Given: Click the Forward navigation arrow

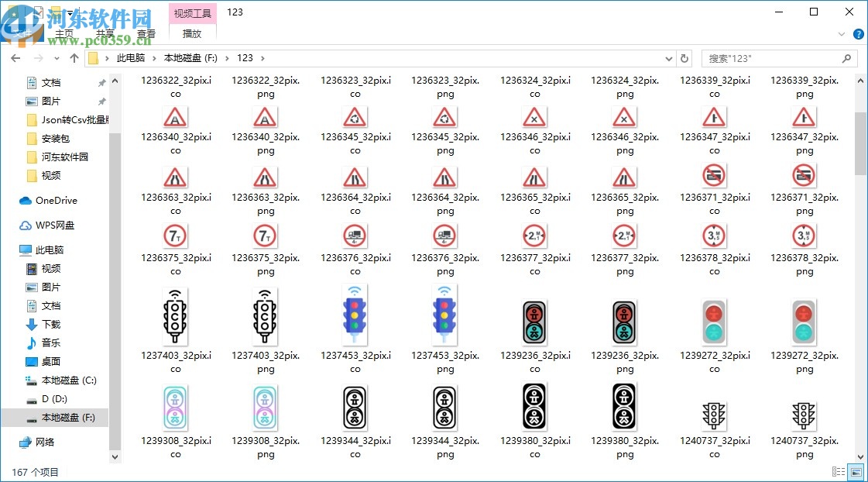Looking at the screenshot, I should (38, 58).
